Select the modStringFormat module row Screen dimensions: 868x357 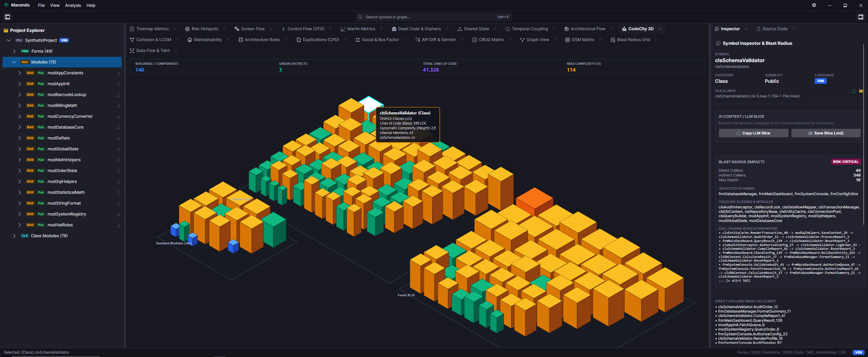(64, 203)
